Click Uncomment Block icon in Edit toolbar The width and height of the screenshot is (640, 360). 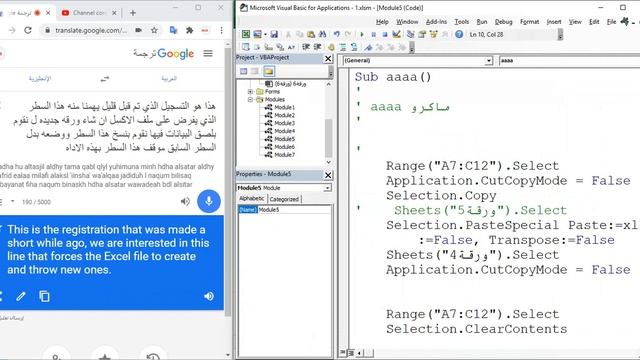tap(354, 47)
